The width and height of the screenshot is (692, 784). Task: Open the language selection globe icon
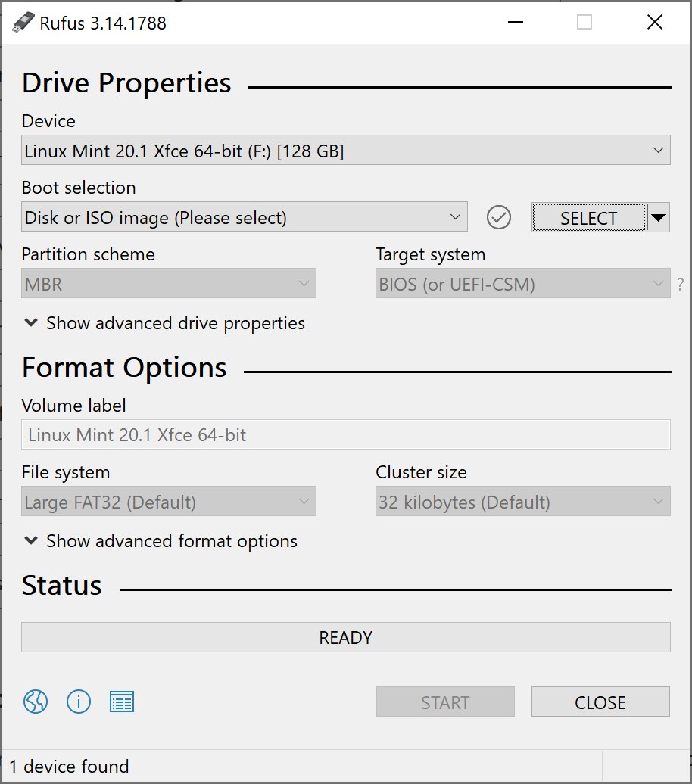36,702
